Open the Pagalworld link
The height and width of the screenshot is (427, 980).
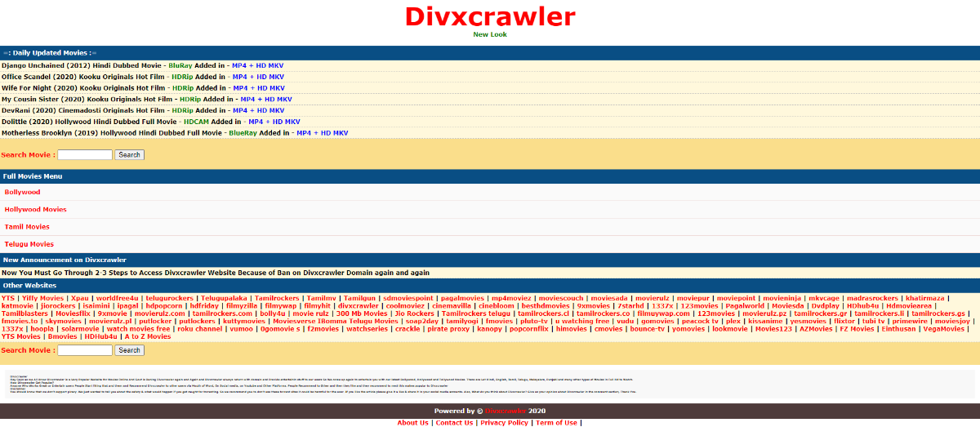pyautogui.click(x=744, y=306)
